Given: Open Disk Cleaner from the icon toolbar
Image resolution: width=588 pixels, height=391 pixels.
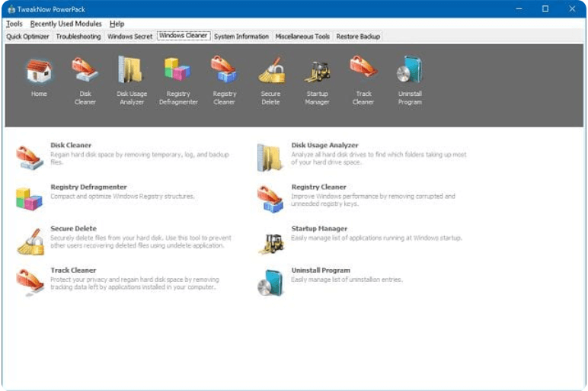Looking at the screenshot, I should [x=85, y=72].
